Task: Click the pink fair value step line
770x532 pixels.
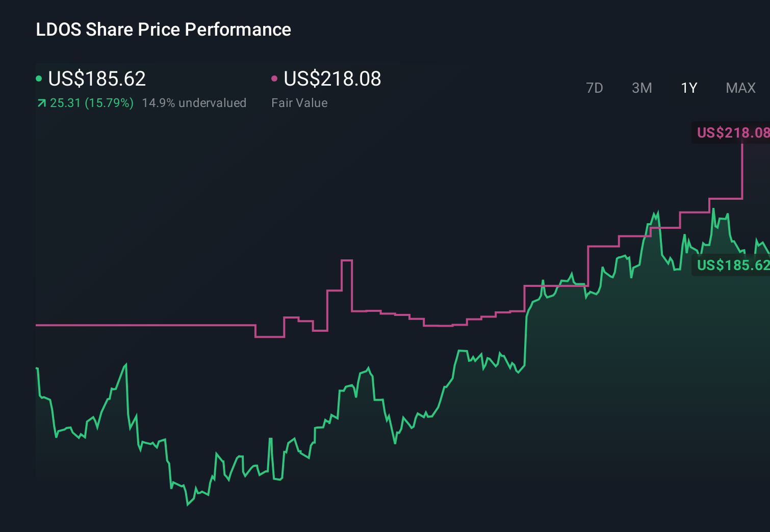Action: pos(153,325)
